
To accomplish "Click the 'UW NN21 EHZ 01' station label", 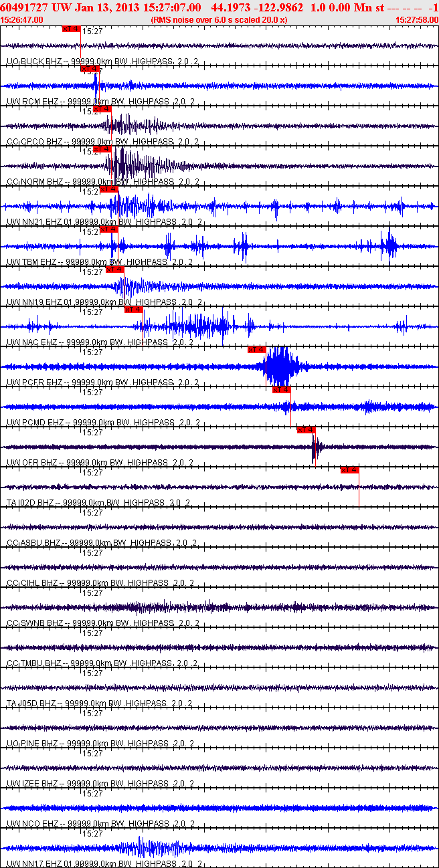I will click(x=37, y=221).
